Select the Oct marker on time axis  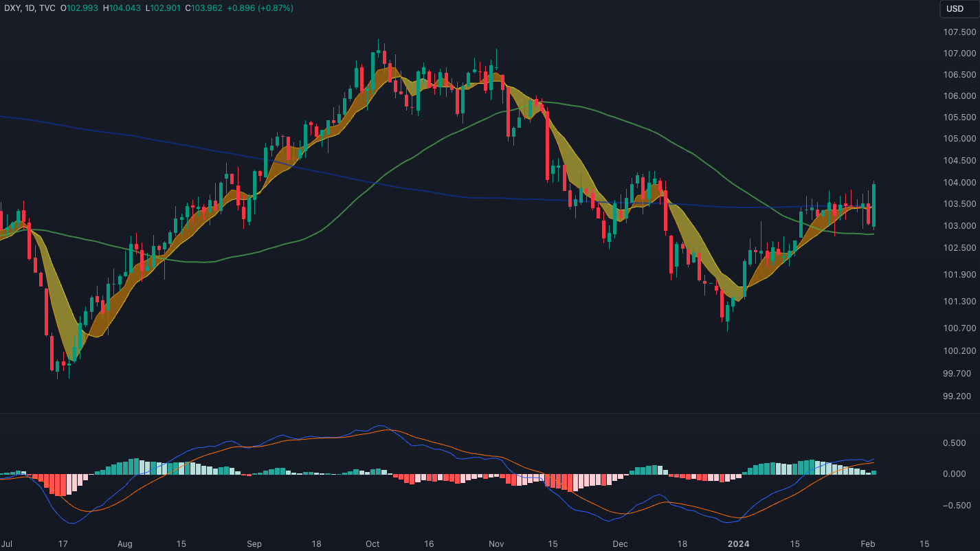point(372,543)
